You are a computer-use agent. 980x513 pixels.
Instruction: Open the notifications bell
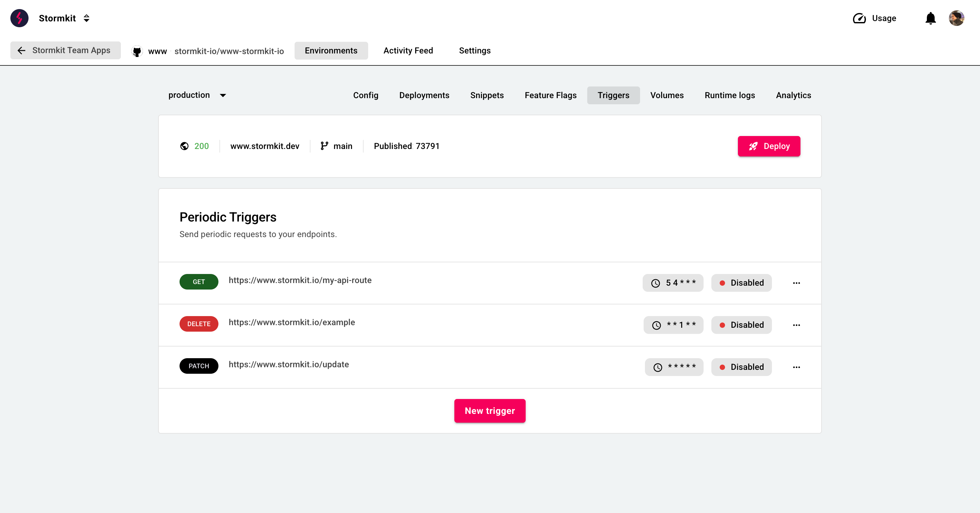[x=930, y=18]
